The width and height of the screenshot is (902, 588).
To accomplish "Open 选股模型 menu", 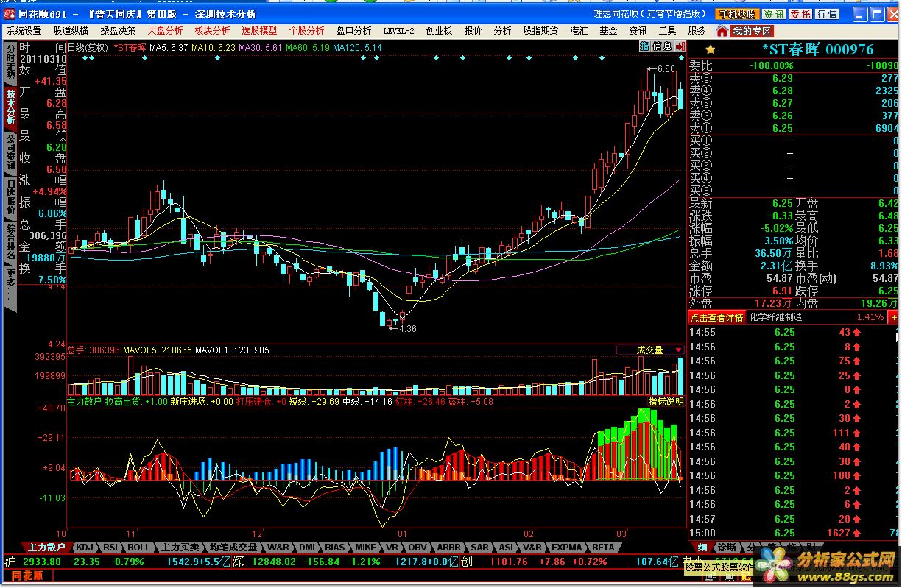I will [259, 31].
